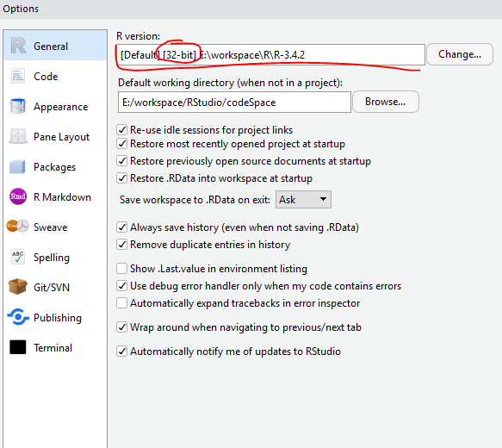This screenshot has width=502, height=448.
Task: Click 'Save workspace to .RData on exit:' label
Action: tap(195, 200)
